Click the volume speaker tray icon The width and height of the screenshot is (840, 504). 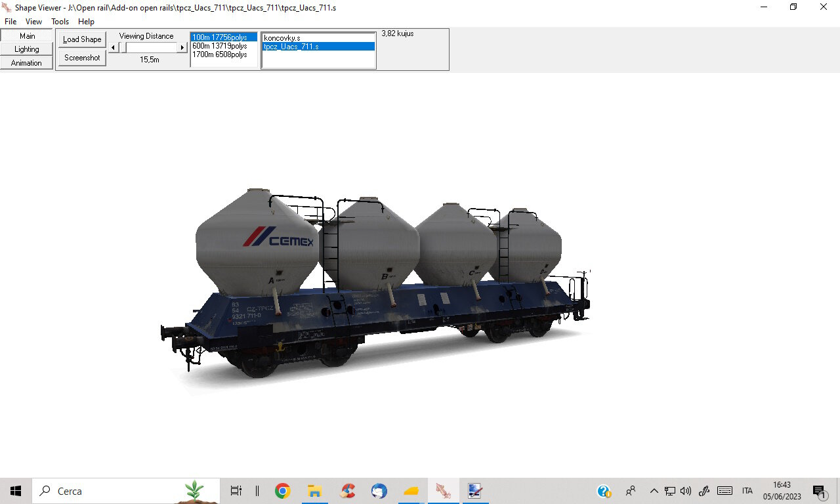click(686, 491)
